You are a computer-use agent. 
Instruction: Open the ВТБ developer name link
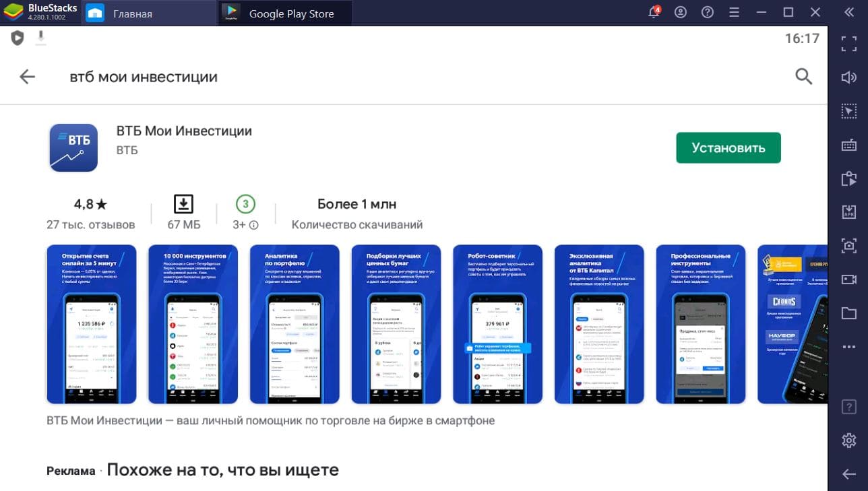[127, 150]
